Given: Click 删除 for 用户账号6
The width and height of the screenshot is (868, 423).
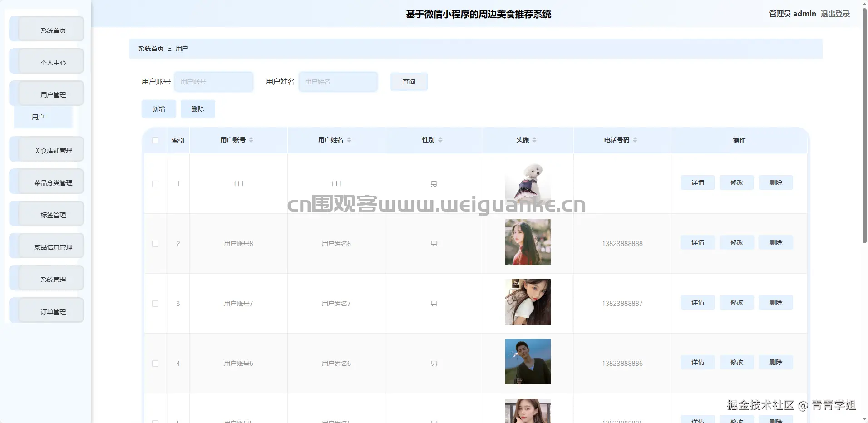Looking at the screenshot, I should 776,362.
